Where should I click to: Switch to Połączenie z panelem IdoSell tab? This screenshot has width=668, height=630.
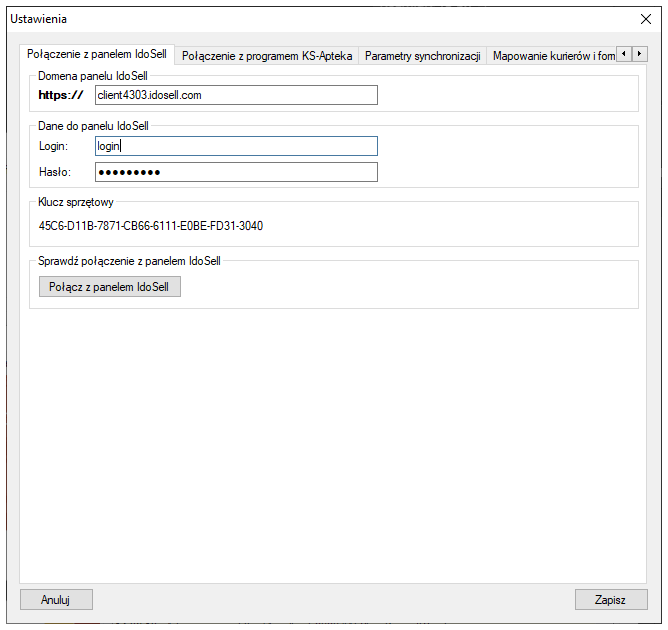98,54
